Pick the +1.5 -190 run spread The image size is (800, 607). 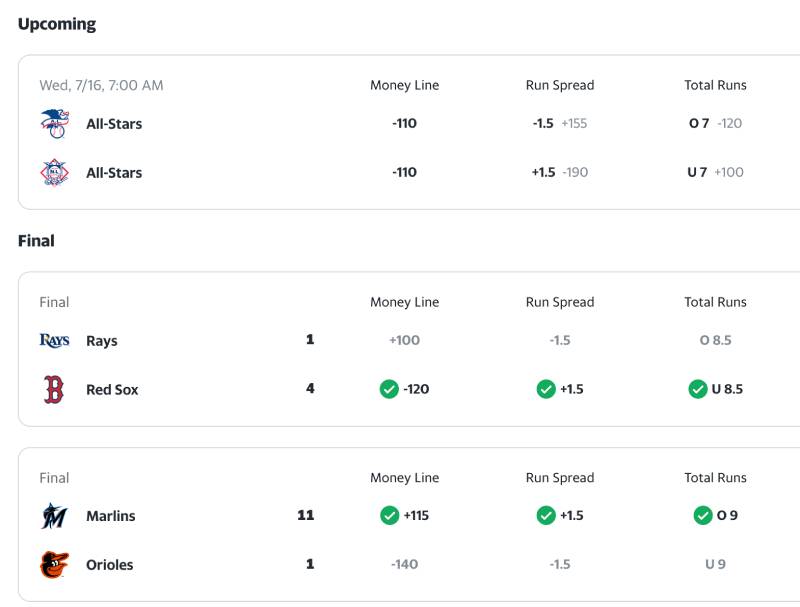560,172
